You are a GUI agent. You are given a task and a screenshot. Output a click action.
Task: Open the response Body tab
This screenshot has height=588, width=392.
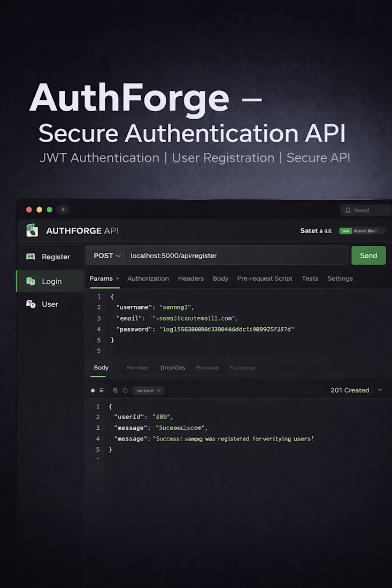point(101,368)
